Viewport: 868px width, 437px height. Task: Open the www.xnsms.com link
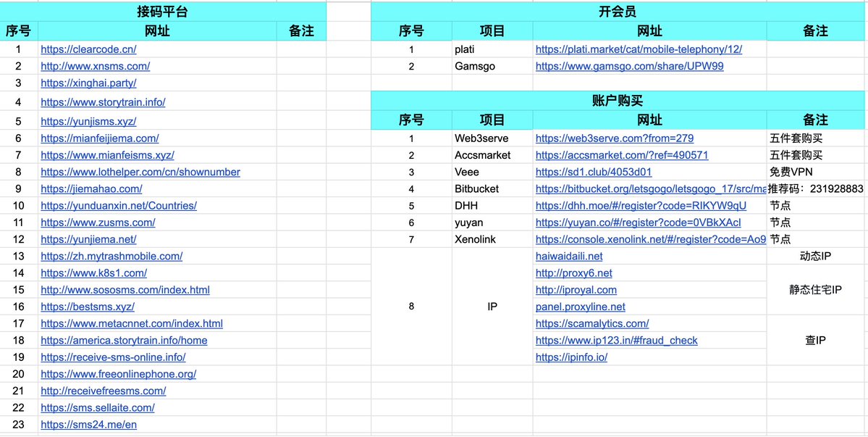96,66
